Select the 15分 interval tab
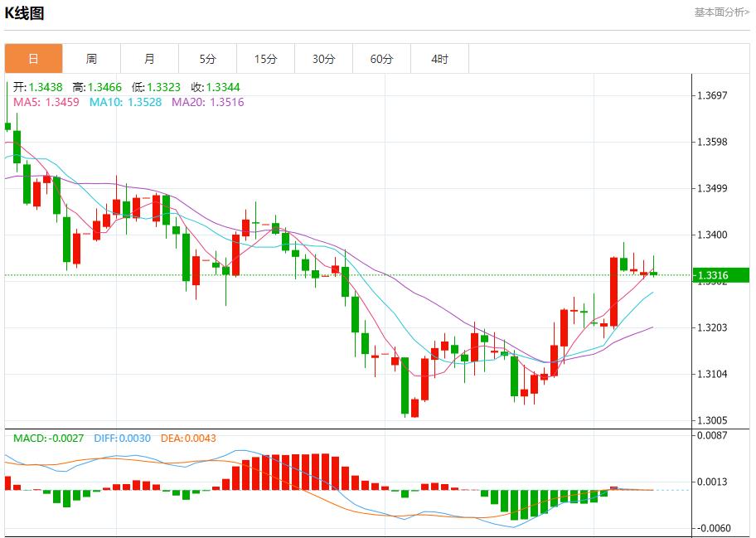This screenshot has height=538, width=756. 265,59
